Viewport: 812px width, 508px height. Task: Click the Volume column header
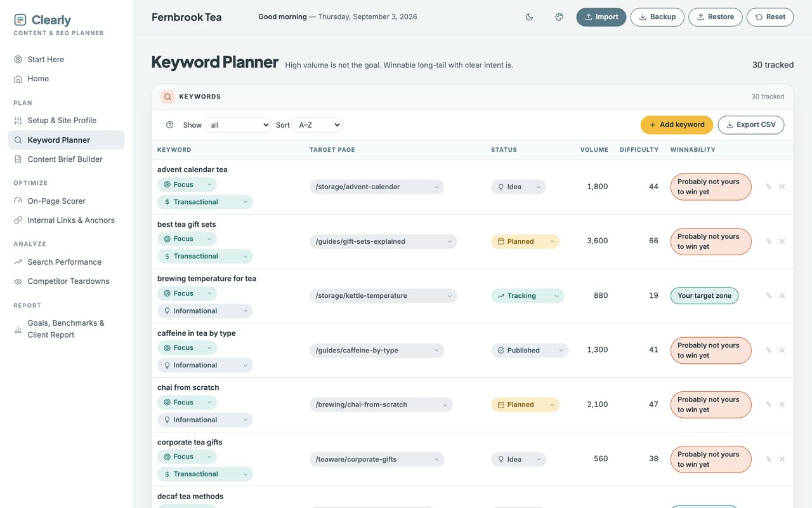coord(594,150)
